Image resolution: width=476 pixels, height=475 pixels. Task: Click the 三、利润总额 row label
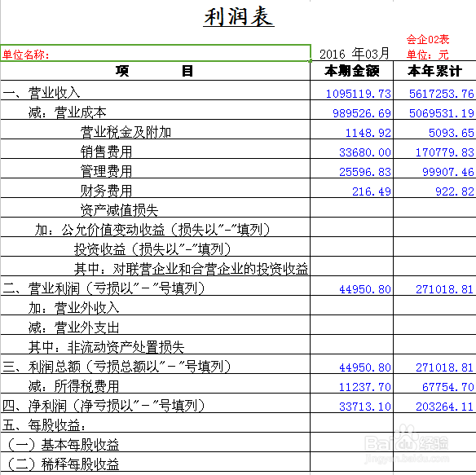click(117, 367)
